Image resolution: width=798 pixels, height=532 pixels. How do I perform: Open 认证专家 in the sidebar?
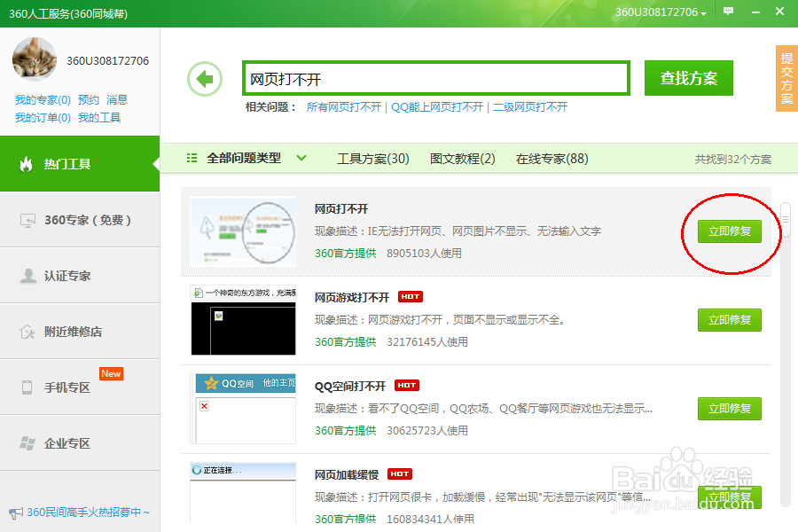(x=80, y=276)
